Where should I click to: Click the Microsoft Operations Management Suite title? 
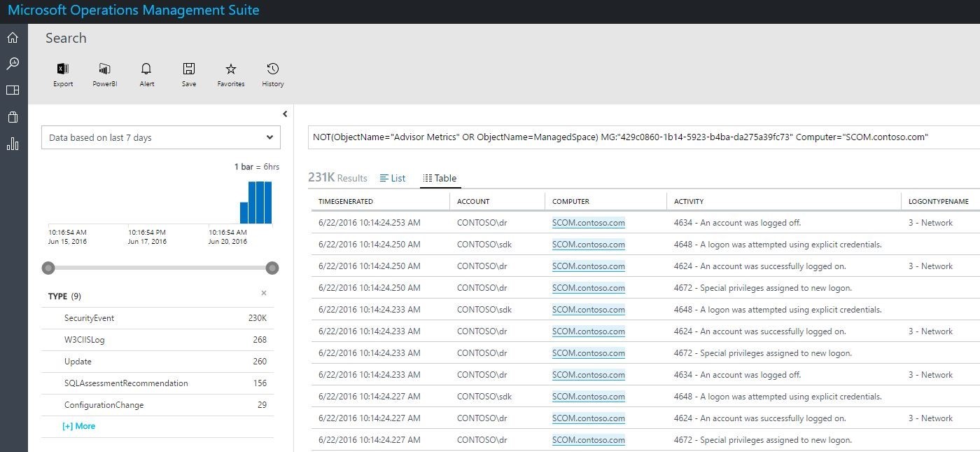point(134,11)
